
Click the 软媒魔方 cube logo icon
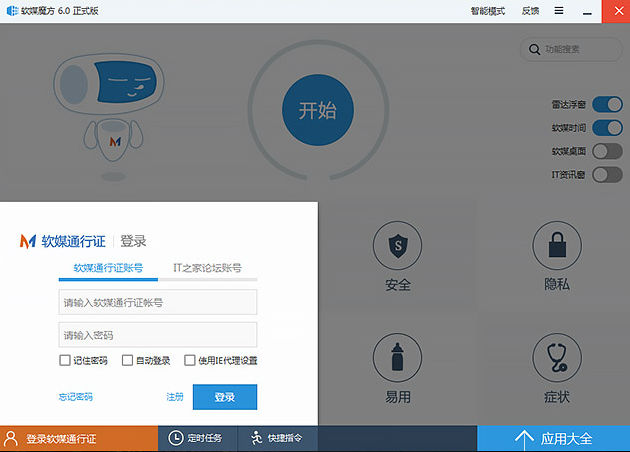(x=12, y=11)
